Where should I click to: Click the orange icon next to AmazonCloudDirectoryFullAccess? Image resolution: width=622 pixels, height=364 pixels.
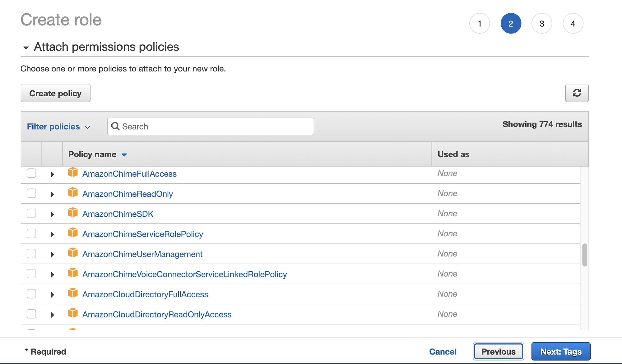[x=73, y=293]
